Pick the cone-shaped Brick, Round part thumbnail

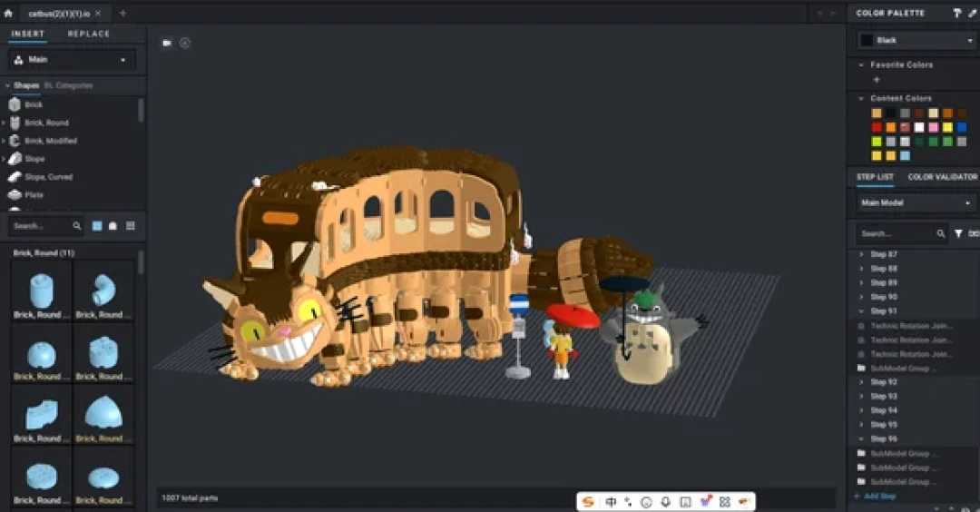click(103, 415)
